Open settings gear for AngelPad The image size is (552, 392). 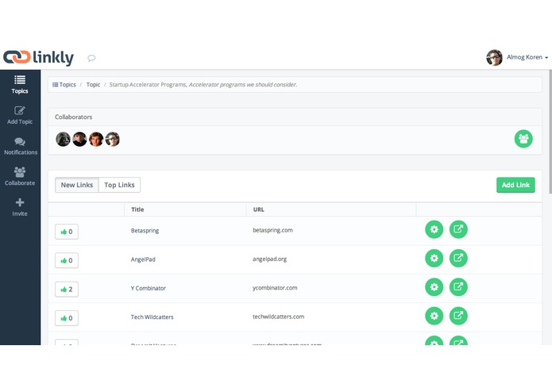434,259
